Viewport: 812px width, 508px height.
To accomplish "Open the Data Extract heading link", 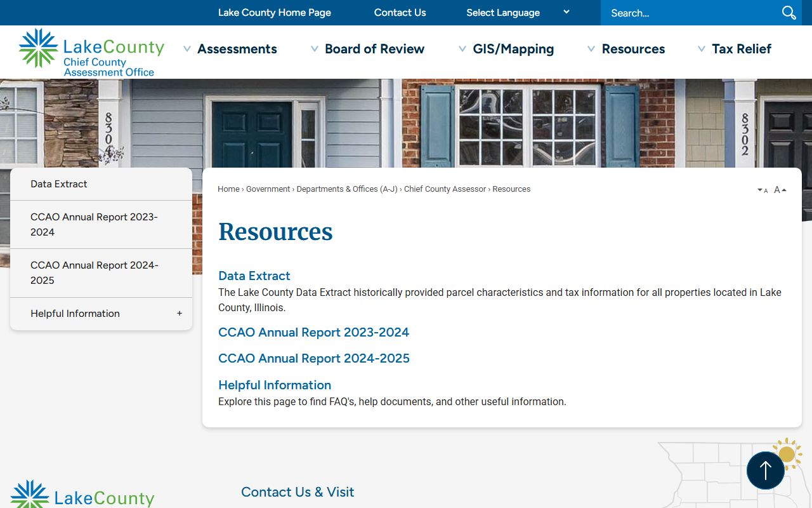I will (254, 276).
